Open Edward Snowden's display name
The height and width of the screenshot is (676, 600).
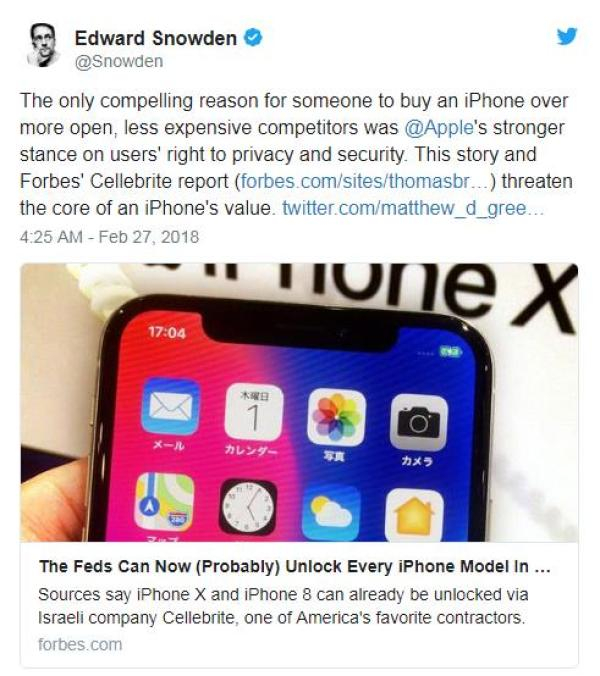pyautogui.click(x=156, y=38)
